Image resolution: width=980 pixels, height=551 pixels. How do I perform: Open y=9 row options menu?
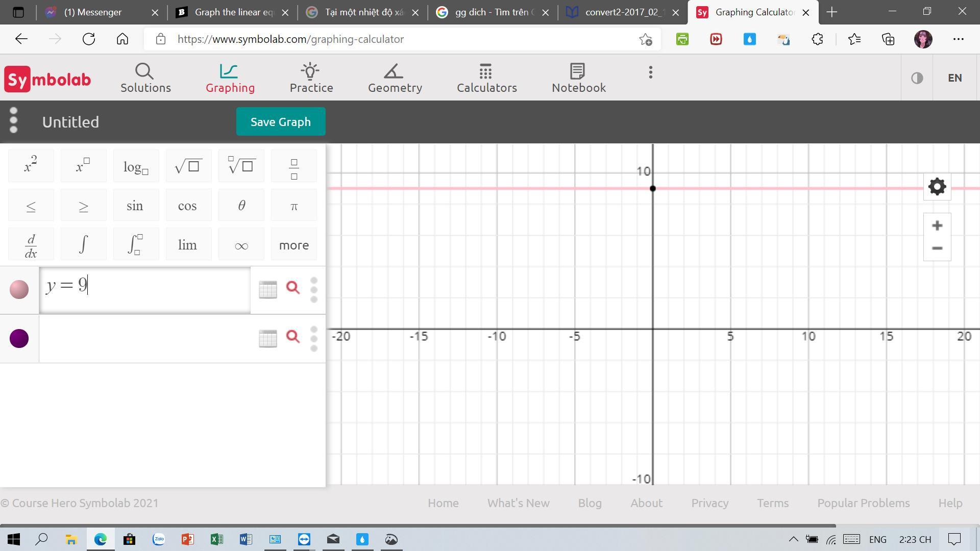click(x=314, y=289)
